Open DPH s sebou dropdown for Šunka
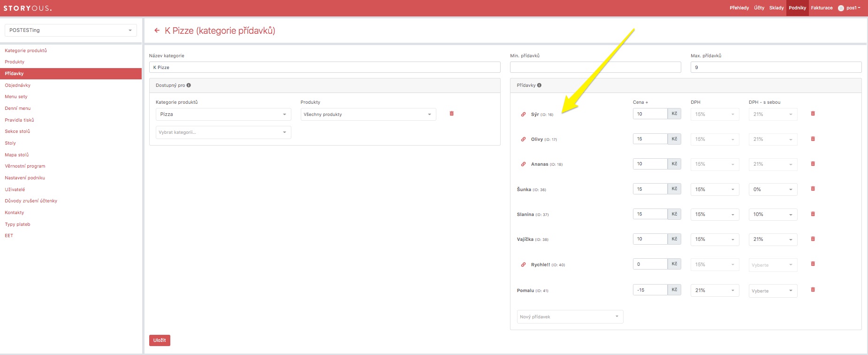This screenshot has height=355, width=868. [x=773, y=189]
